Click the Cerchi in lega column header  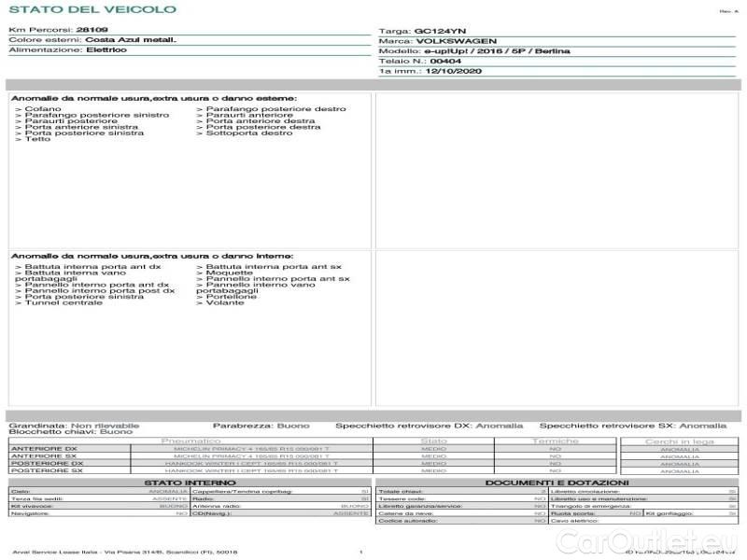[679, 441]
